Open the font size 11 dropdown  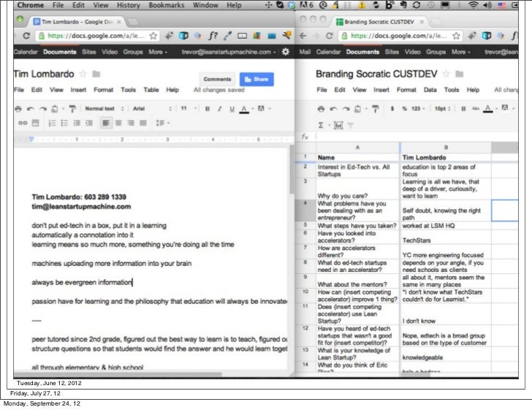[189, 109]
